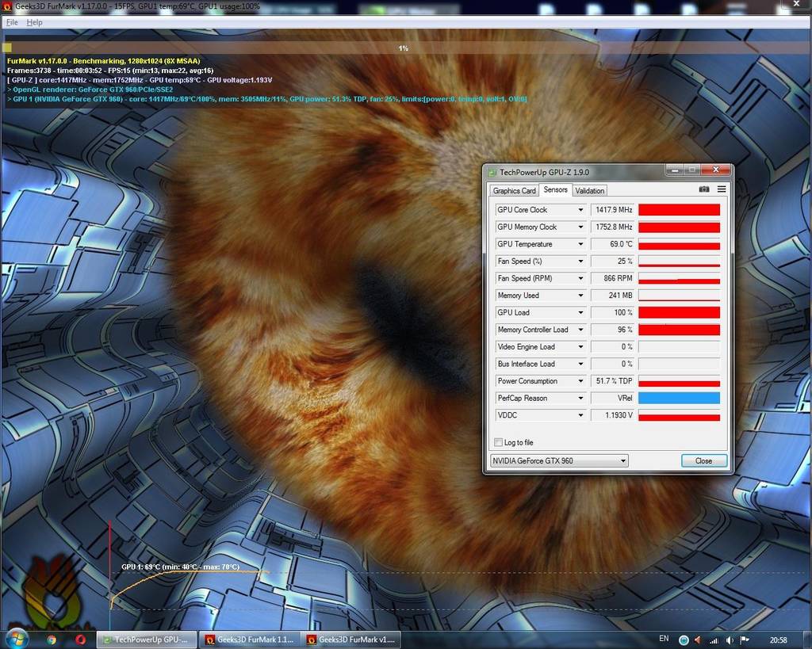This screenshot has height=649, width=812.
Task: Click the 866 RPM fan value
Action: (613, 278)
